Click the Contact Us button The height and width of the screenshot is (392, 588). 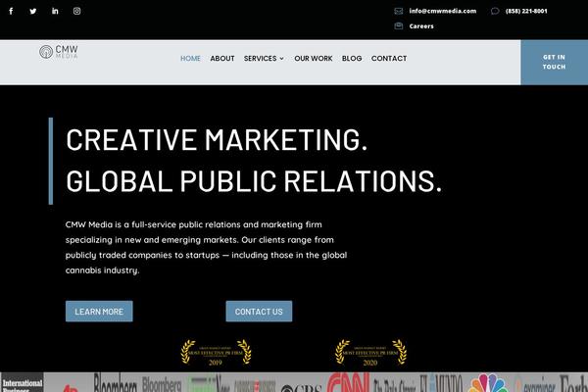259,312
